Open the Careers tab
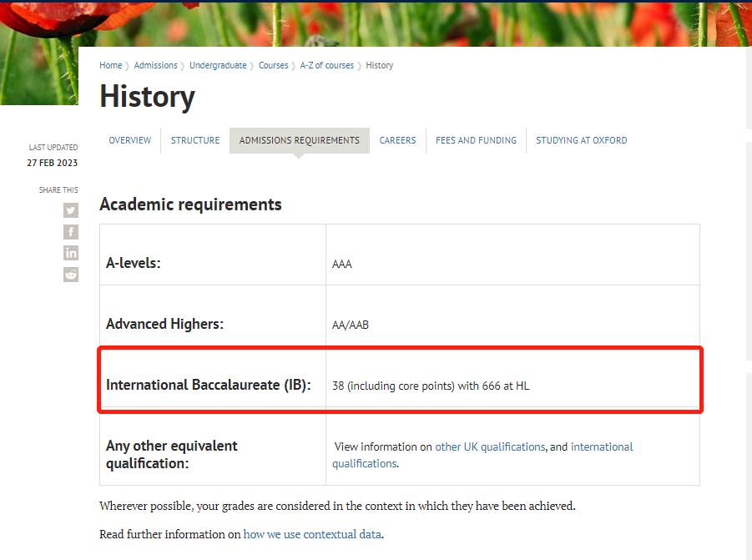Viewport: 752px width, 560px height. click(x=397, y=140)
